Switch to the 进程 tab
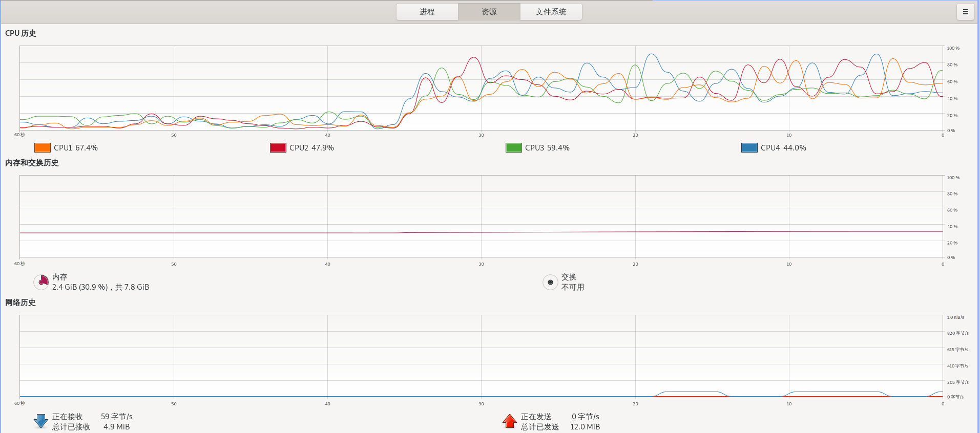This screenshot has height=433, width=980. pyautogui.click(x=427, y=12)
